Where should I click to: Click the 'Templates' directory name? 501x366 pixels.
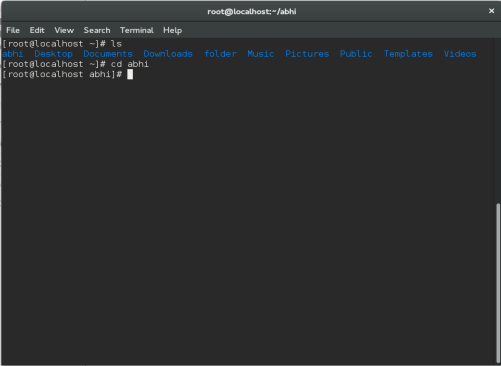(408, 54)
